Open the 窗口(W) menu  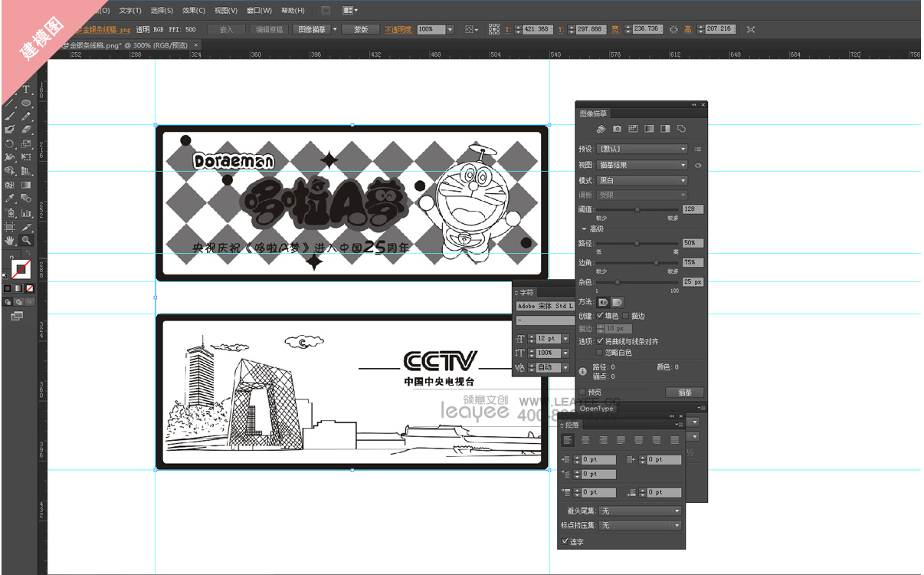260,11
